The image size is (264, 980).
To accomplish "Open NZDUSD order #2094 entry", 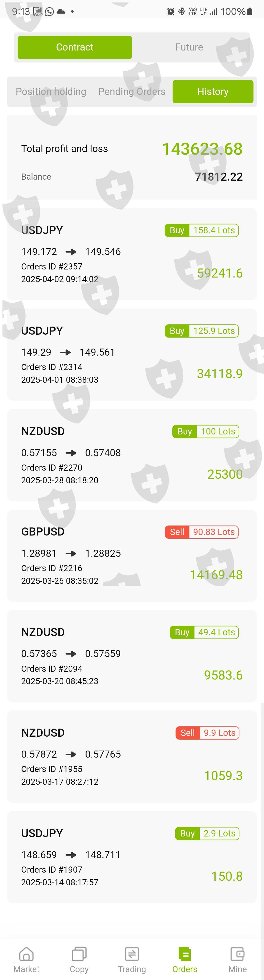I will pos(132,656).
